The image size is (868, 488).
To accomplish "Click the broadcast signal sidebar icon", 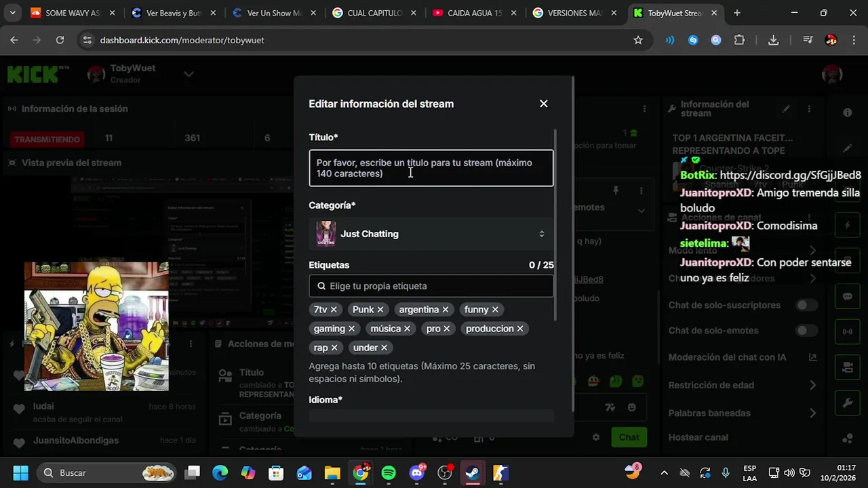I will [x=848, y=332].
